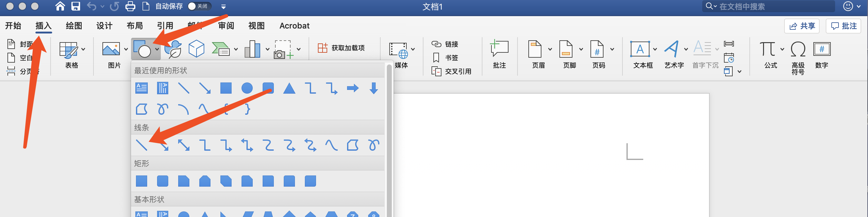This screenshot has width=868, height=217.
Task: Click the 批注 button at top right
Action: 843,26
